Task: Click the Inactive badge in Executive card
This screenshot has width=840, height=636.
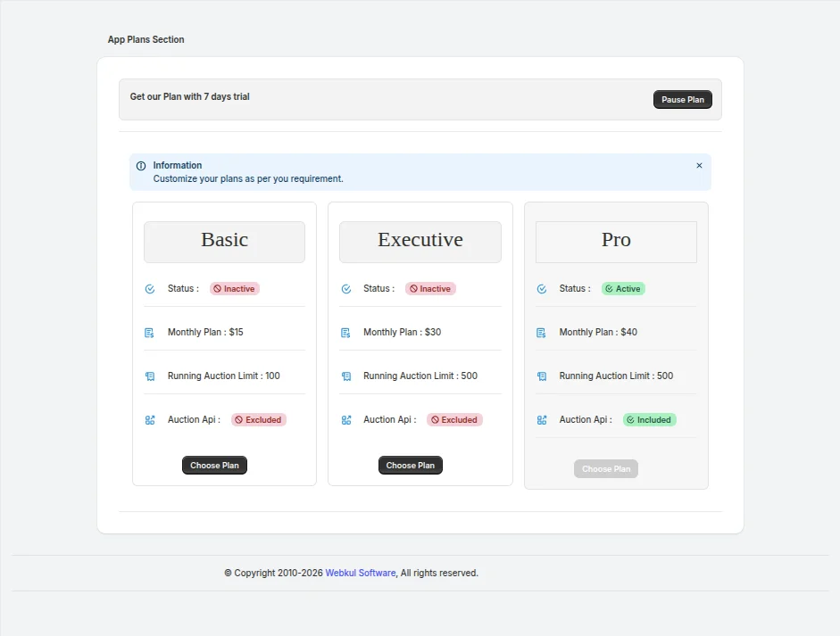Action: pyautogui.click(x=430, y=288)
